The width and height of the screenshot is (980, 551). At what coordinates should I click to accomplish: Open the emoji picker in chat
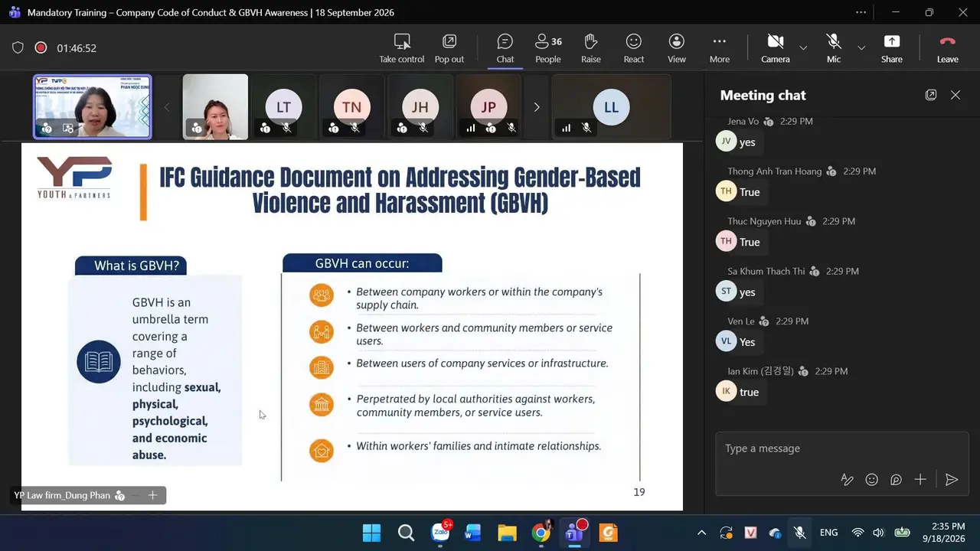coord(871,480)
